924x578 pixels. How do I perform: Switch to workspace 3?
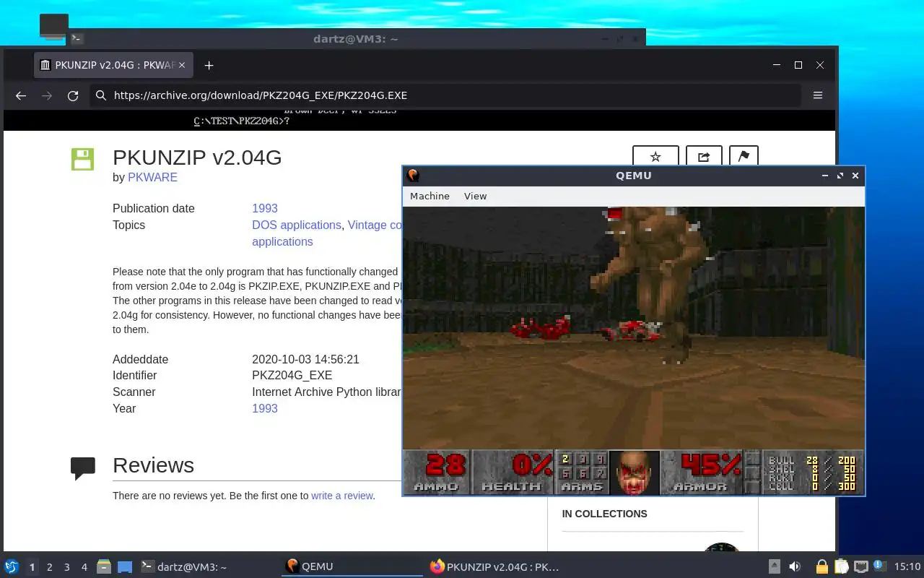pyautogui.click(x=67, y=567)
